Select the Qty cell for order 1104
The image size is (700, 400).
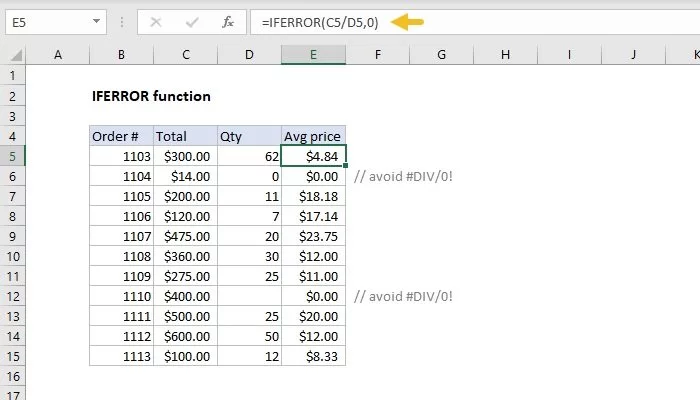coord(250,176)
